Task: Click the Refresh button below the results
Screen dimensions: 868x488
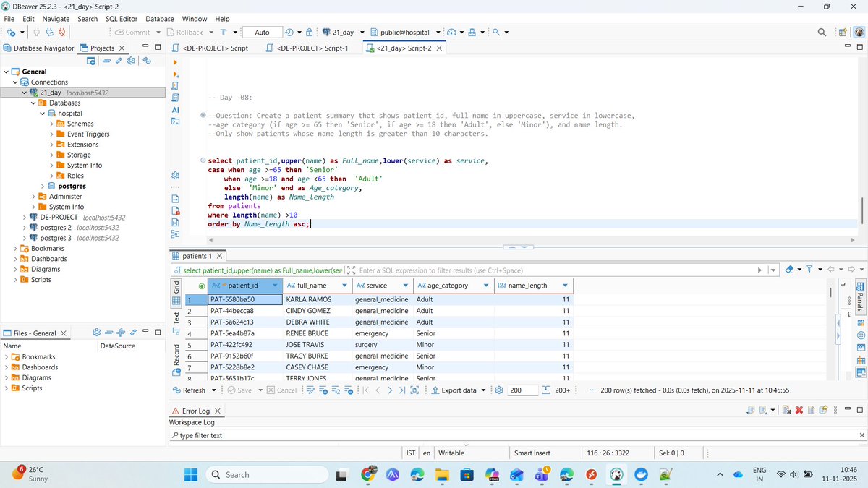Action: point(192,390)
